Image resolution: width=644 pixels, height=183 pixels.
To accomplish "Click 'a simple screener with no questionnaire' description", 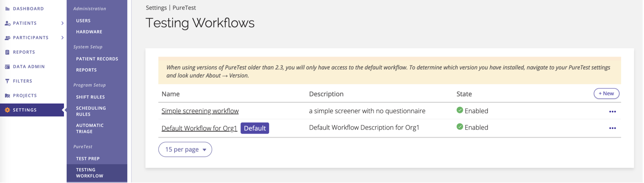I will coord(367,111).
